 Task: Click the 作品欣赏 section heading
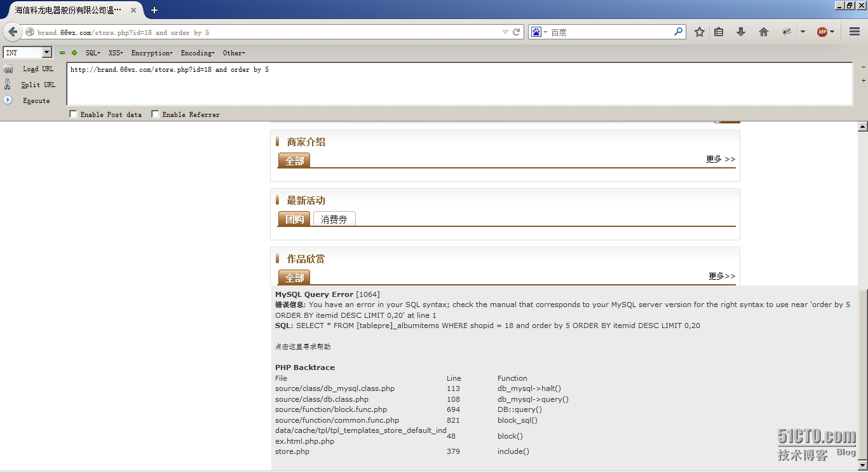coord(306,259)
